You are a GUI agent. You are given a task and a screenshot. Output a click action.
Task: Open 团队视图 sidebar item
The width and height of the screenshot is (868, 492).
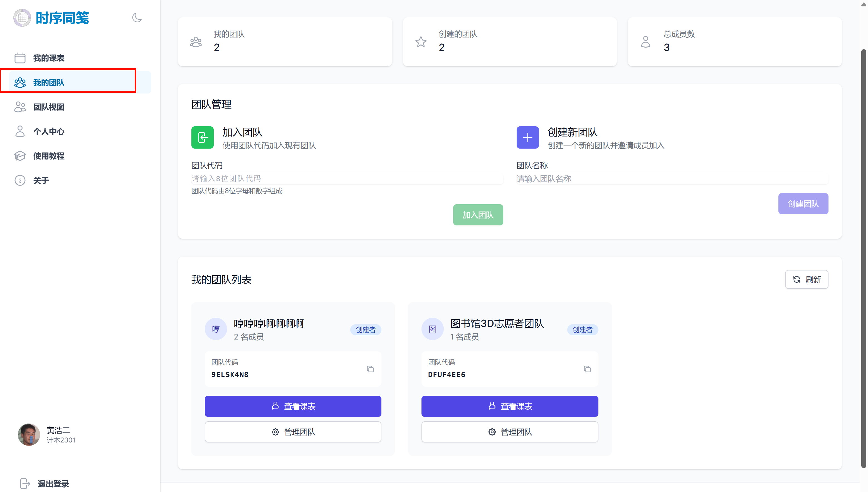(49, 107)
